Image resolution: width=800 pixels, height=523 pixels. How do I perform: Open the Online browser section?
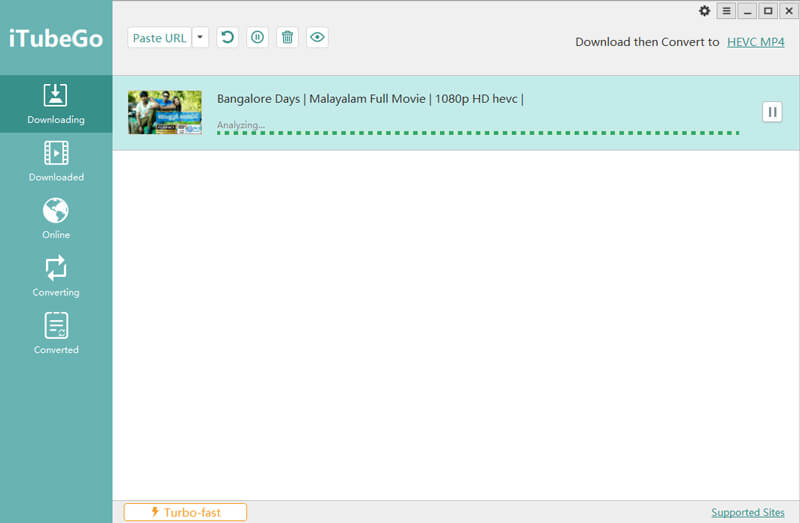(x=56, y=218)
